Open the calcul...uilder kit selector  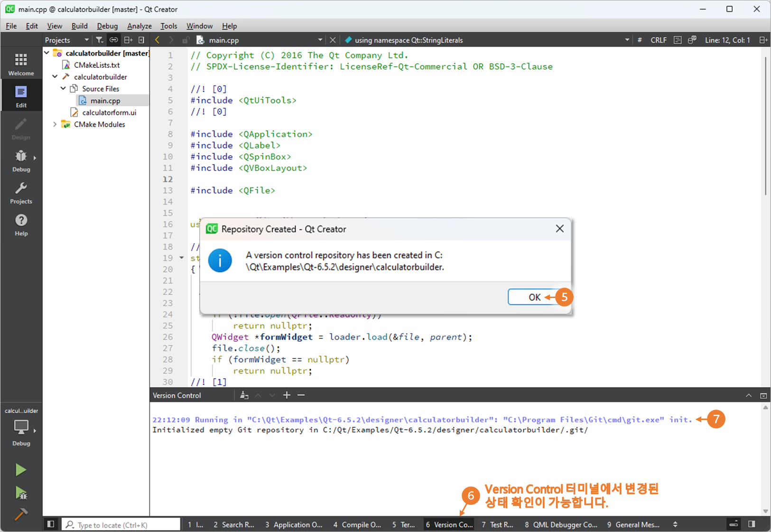coord(21,427)
